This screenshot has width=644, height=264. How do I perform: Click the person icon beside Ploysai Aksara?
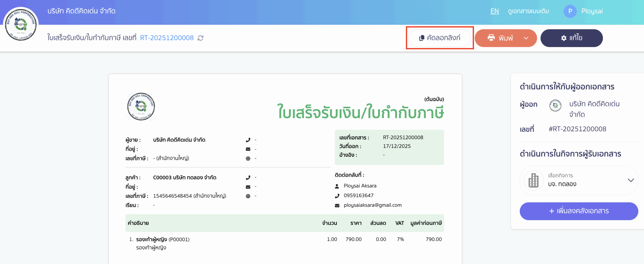337,186
